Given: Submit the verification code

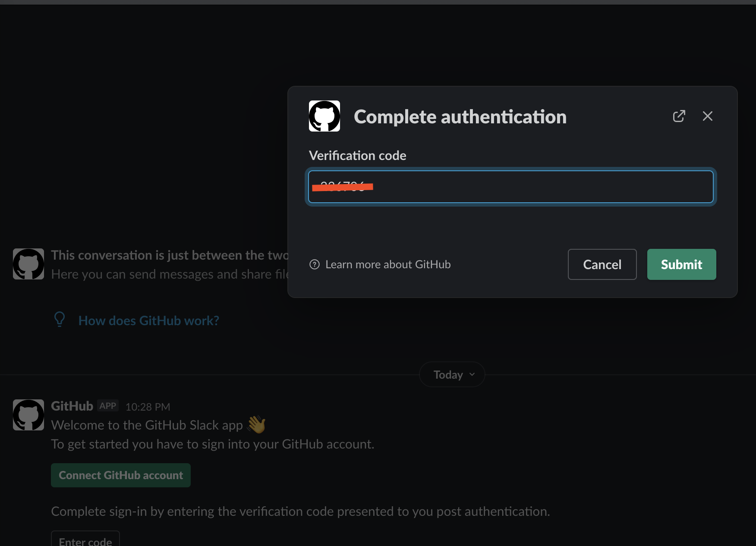Looking at the screenshot, I should click(681, 264).
